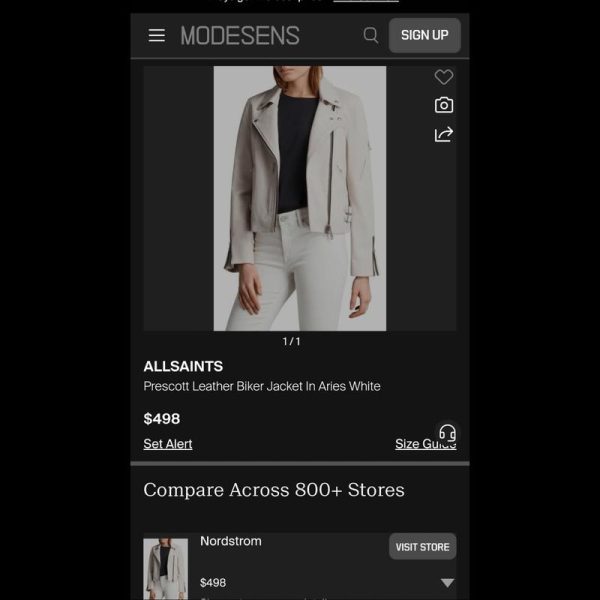
Task: Click the search magnifier icon
Action: click(x=370, y=35)
